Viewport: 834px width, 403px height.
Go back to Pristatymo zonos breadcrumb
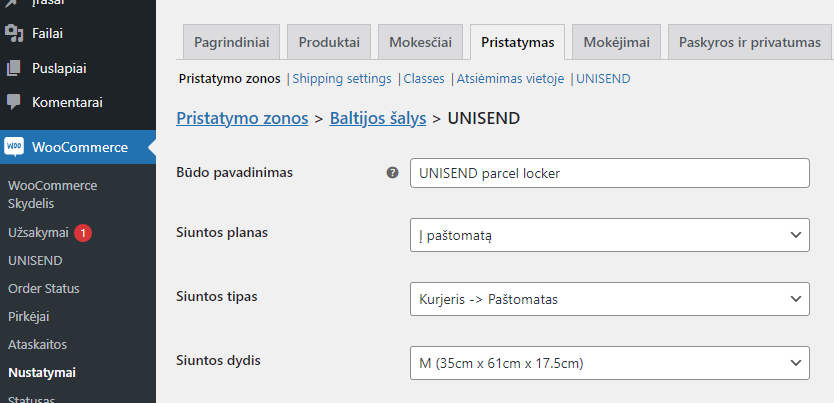click(x=242, y=118)
